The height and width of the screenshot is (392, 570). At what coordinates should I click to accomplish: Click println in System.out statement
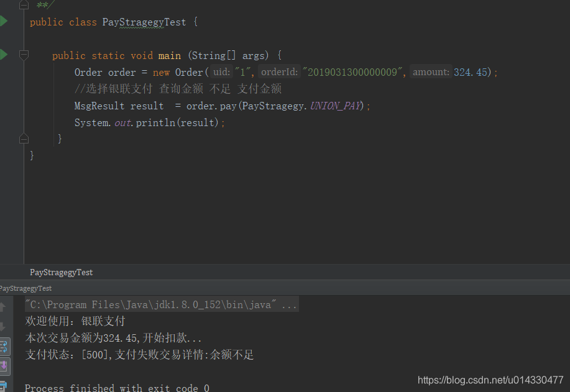point(155,123)
